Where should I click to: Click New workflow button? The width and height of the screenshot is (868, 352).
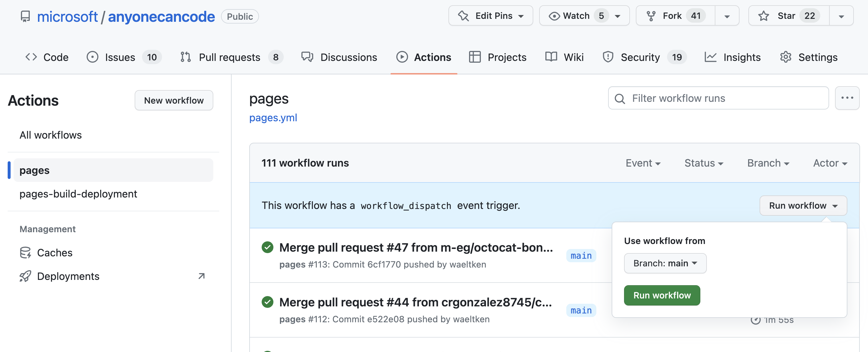click(174, 100)
